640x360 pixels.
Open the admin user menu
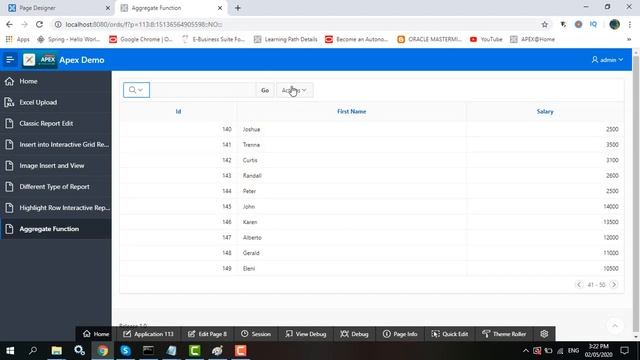pyautogui.click(x=607, y=60)
